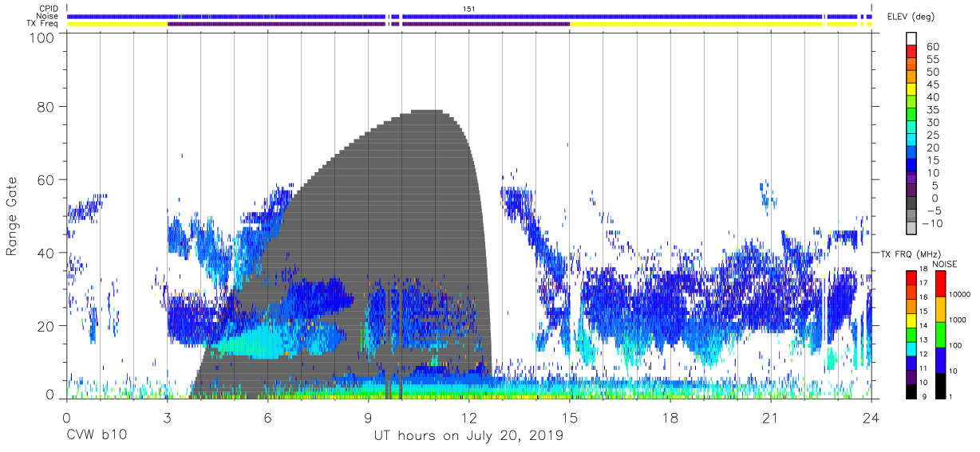Pick the red top segment of NOISE colorbar
This screenshot has height=452, width=980.
coord(942,283)
